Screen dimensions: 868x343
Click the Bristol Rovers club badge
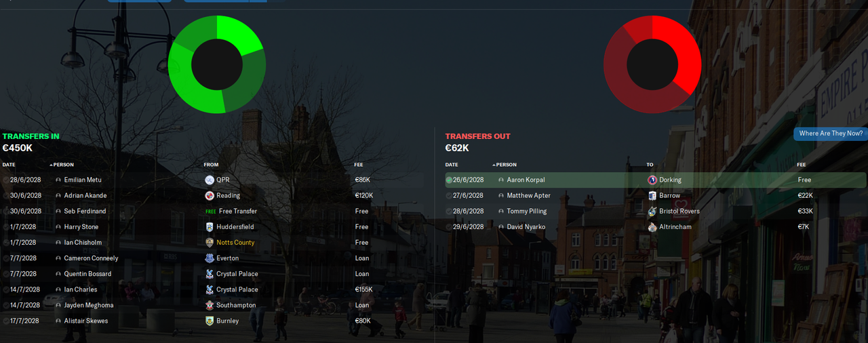(652, 211)
